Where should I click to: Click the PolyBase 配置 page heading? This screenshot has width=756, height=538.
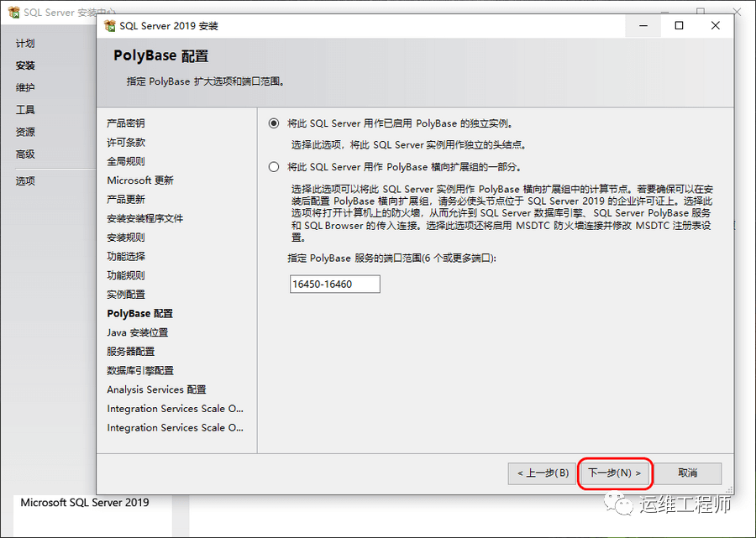coord(161,56)
